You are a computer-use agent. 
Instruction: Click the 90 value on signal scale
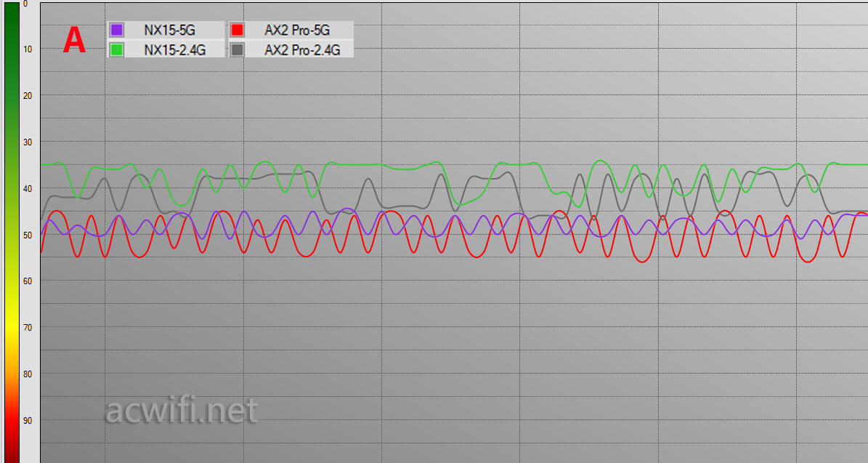(x=28, y=421)
